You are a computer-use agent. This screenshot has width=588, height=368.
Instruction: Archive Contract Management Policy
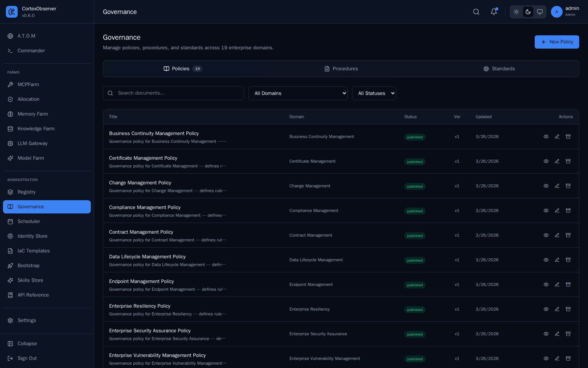pos(568,235)
